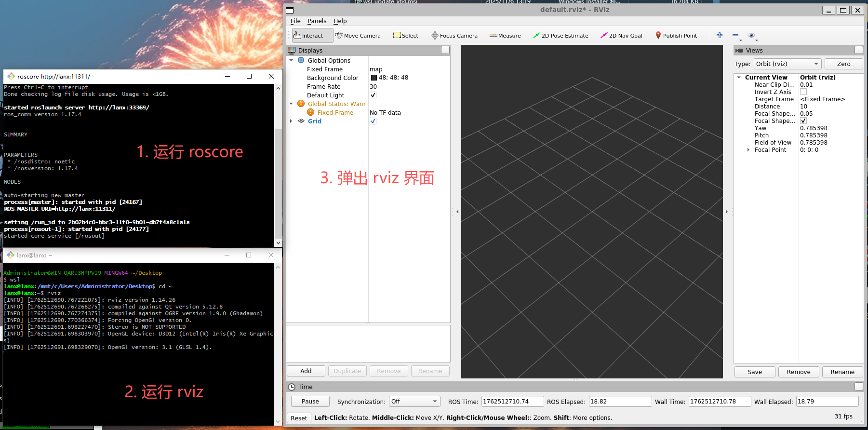Choose the Select tool in RViz toolbar
This screenshot has height=430, width=868.
406,36
